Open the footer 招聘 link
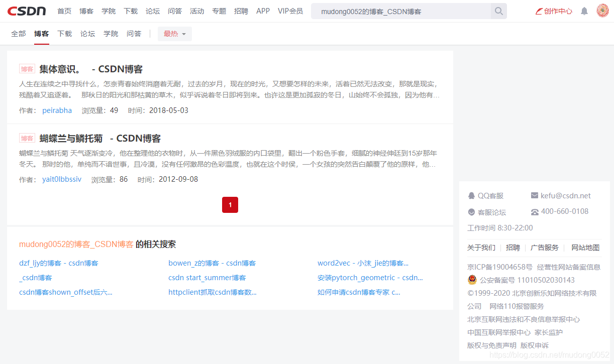Viewport: 614px width, 364px height. (x=513, y=248)
